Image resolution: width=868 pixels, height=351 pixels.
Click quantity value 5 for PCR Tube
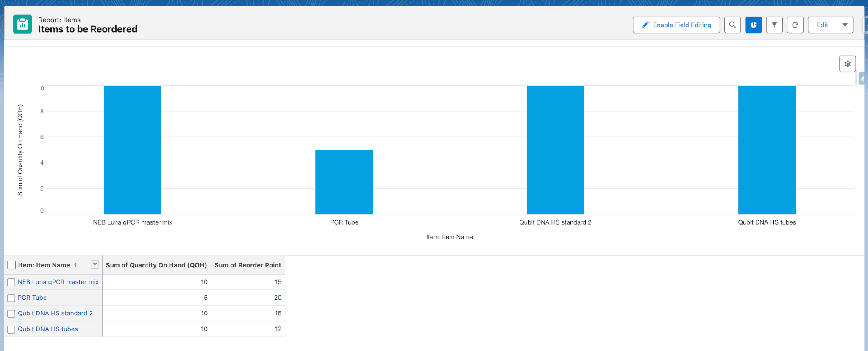click(206, 298)
